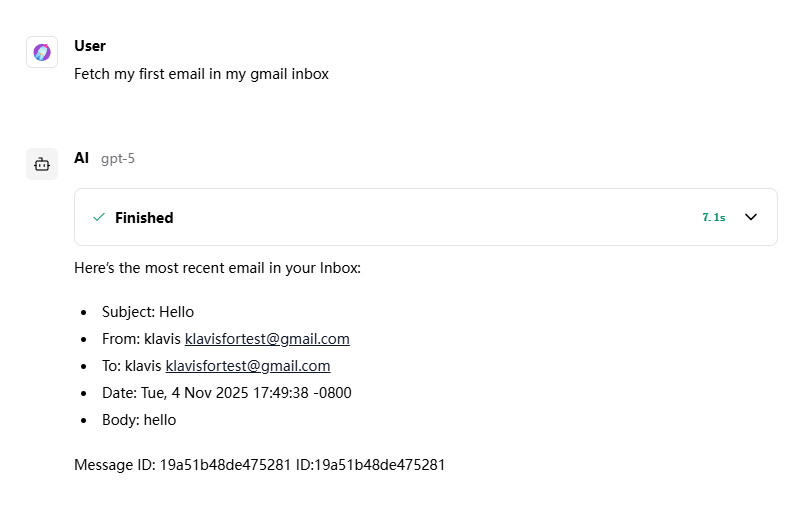Image resolution: width=803 pixels, height=522 pixels.
Task: Click the 7.1s duration label
Action: coord(713,217)
